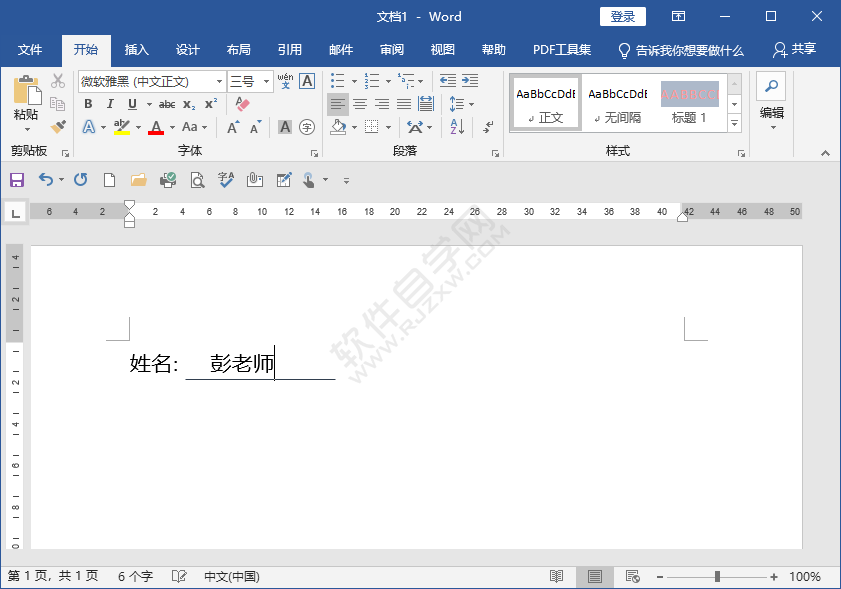Toggle subscript formatting
The width and height of the screenshot is (841, 589).
tap(189, 104)
